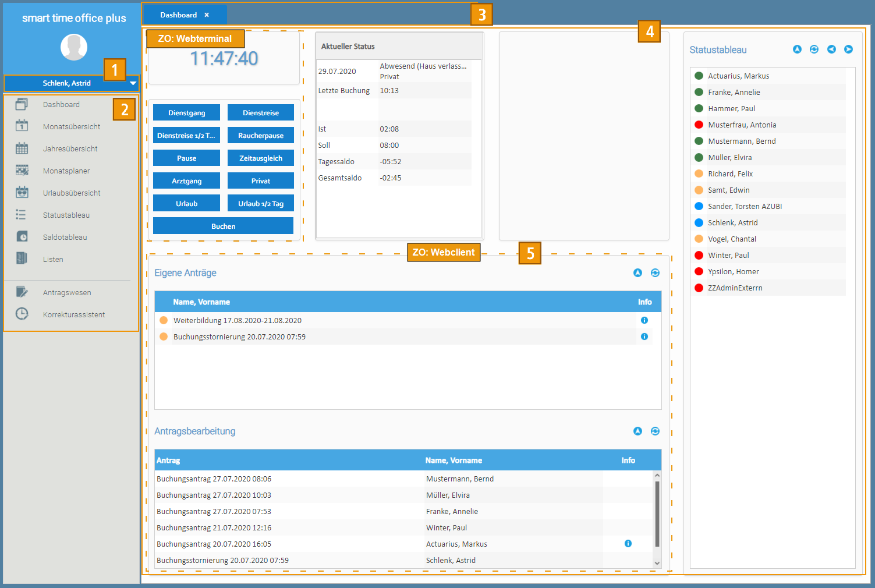Select Listen in the sidebar menu
The height and width of the screenshot is (588, 875).
53,259
